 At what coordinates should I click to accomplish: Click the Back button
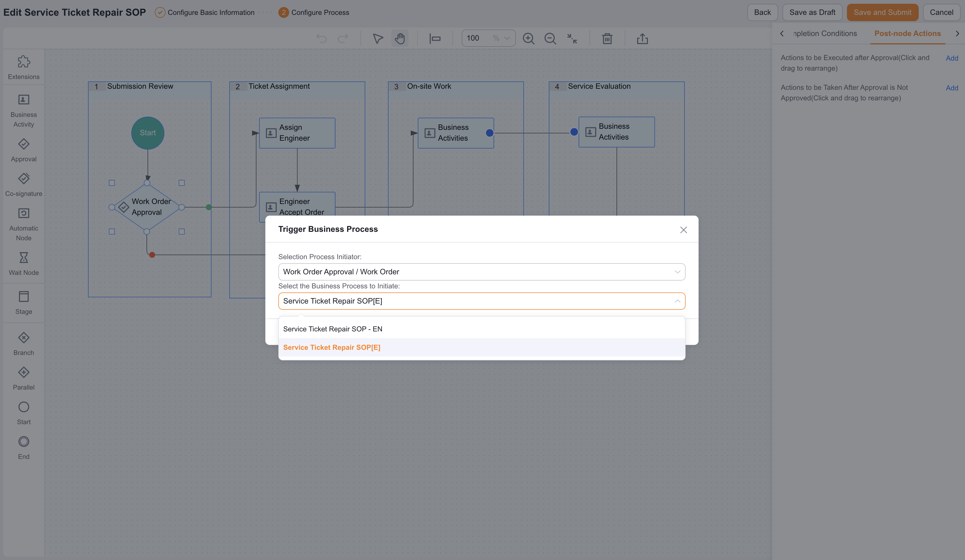click(762, 12)
